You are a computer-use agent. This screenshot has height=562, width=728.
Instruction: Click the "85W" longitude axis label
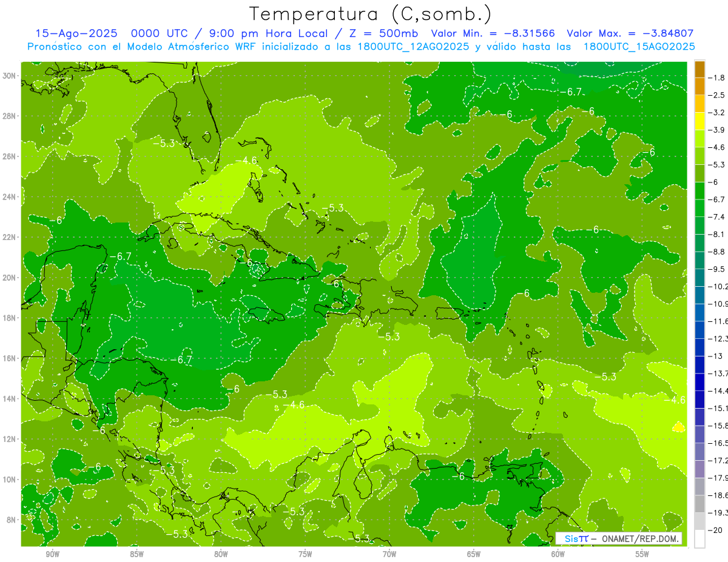coord(136,554)
